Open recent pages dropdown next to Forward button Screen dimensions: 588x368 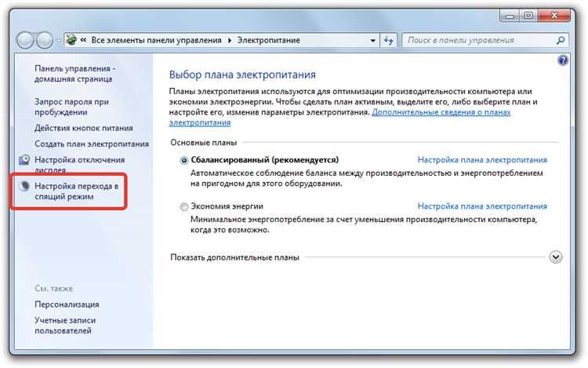[58, 41]
